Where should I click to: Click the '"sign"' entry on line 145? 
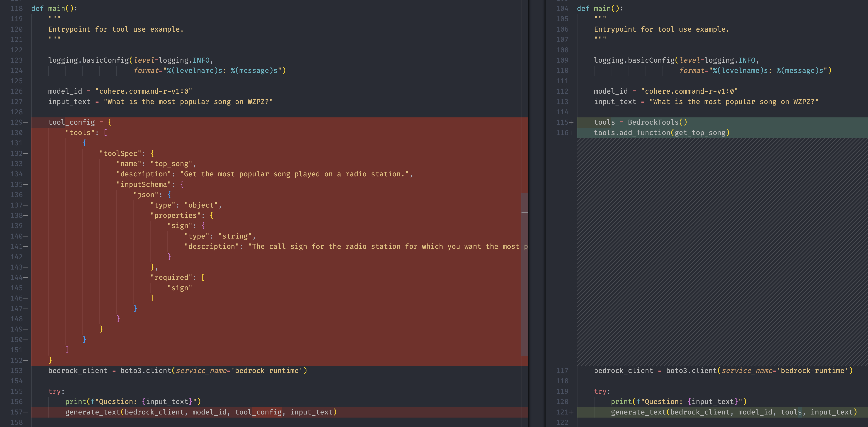180,288
